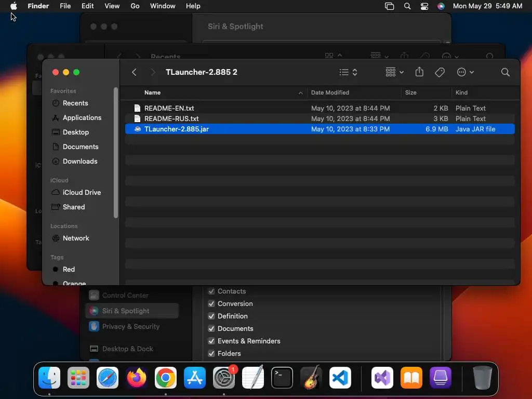Screen dimensions: 532x399
Task: Open Terminal from the Dock
Action: coord(282,378)
